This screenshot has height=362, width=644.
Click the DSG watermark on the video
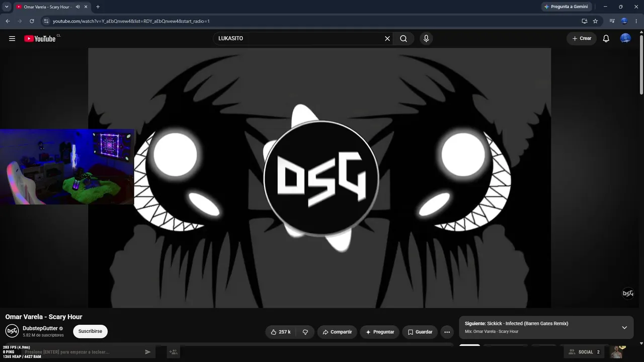tap(628, 293)
